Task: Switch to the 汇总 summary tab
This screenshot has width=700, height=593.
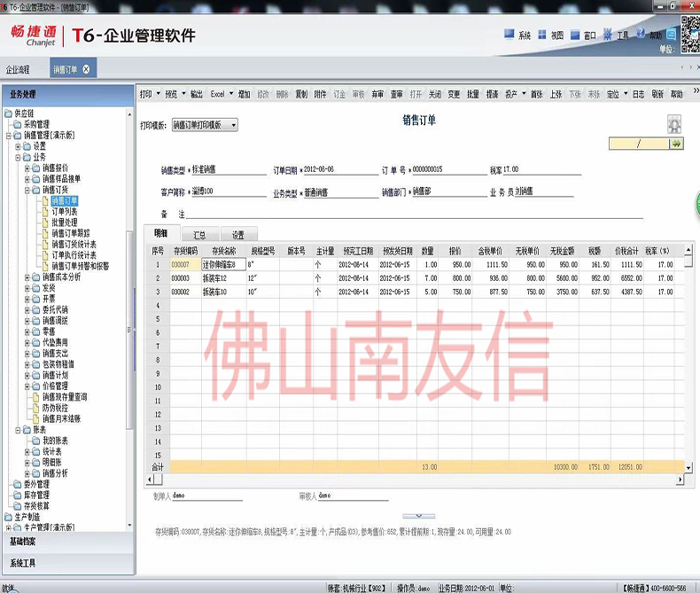Action: [199, 234]
